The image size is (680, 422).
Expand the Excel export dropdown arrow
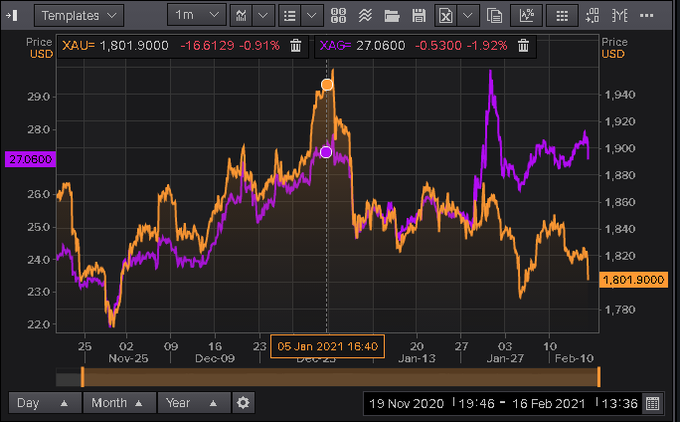tap(468, 16)
